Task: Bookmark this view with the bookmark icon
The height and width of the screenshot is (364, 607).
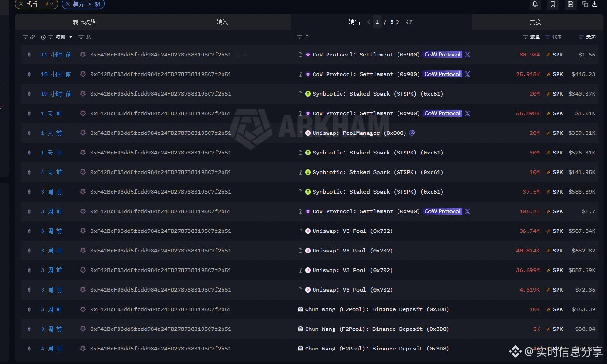Action: click(x=553, y=4)
